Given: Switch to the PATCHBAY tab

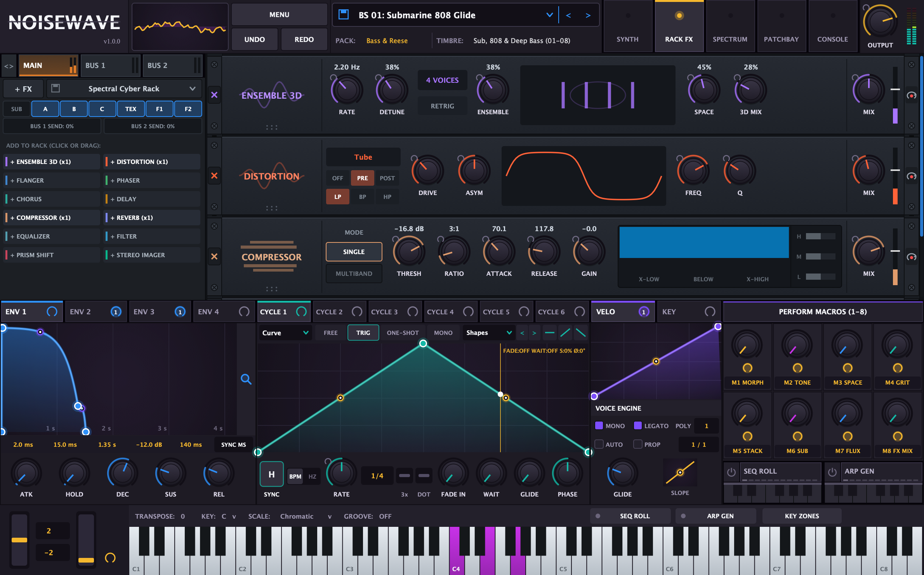Looking at the screenshot, I should pyautogui.click(x=781, y=26).
